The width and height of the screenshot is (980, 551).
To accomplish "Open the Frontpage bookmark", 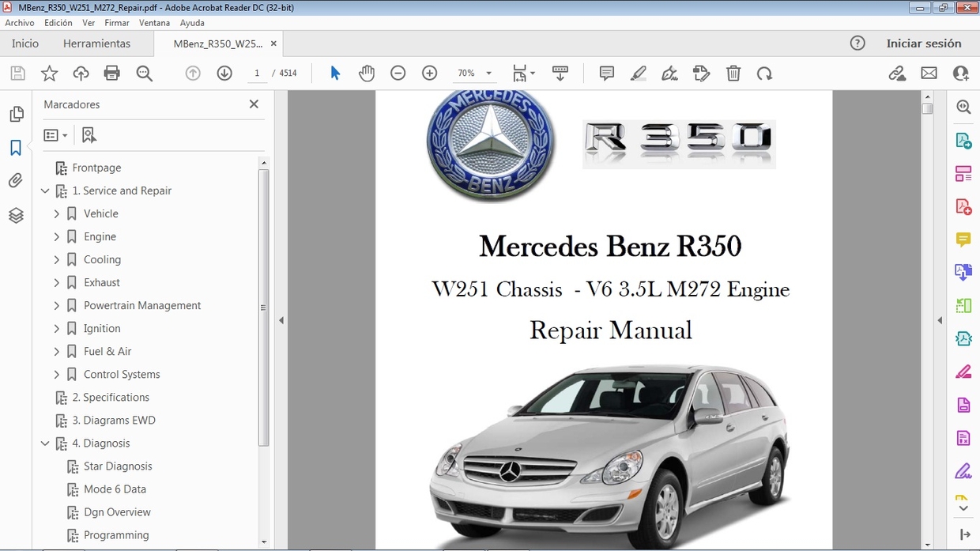I will coord(96,168).
